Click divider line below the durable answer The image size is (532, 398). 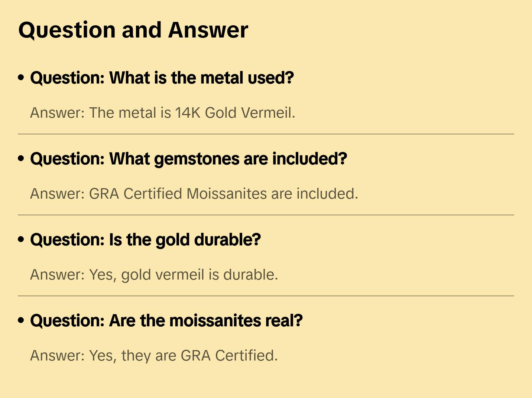tap(266, 296)
